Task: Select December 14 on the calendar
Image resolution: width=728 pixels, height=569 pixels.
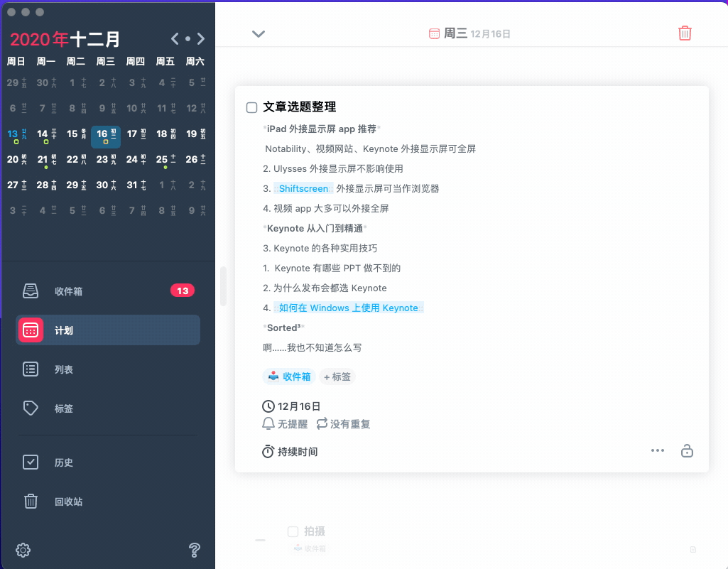Action: (x=46, y=135)
